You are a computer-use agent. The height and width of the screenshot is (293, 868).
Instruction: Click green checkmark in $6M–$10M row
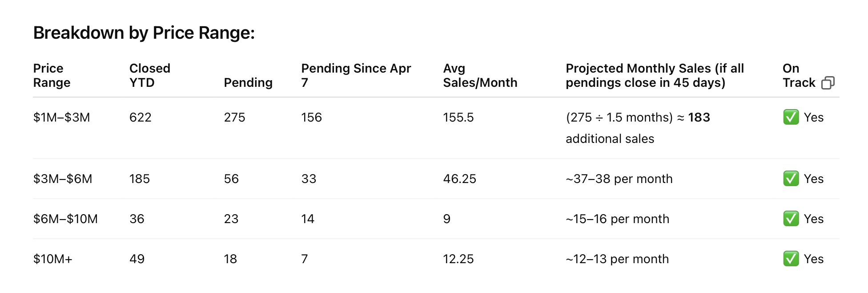[791, 219]
